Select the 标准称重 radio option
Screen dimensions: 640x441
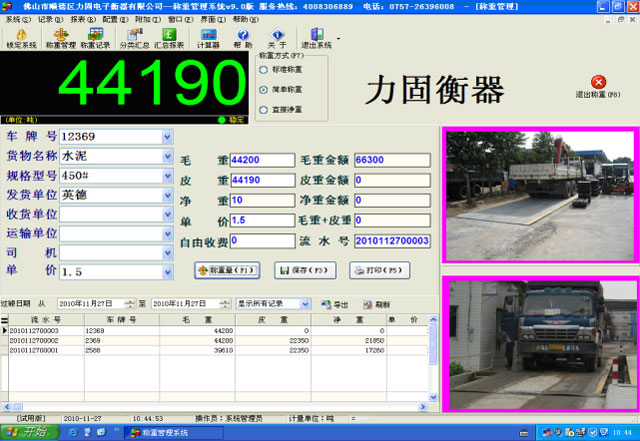(x=263, y=71)
